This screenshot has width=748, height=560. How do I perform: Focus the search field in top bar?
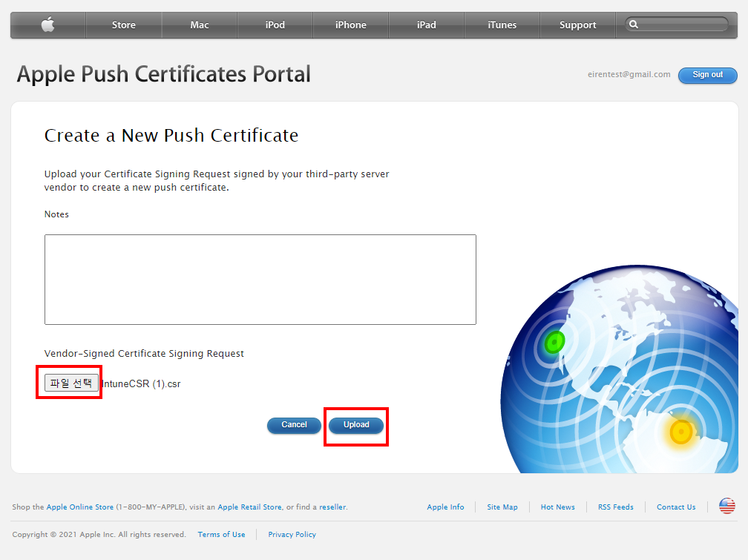[x=677, y=24]
